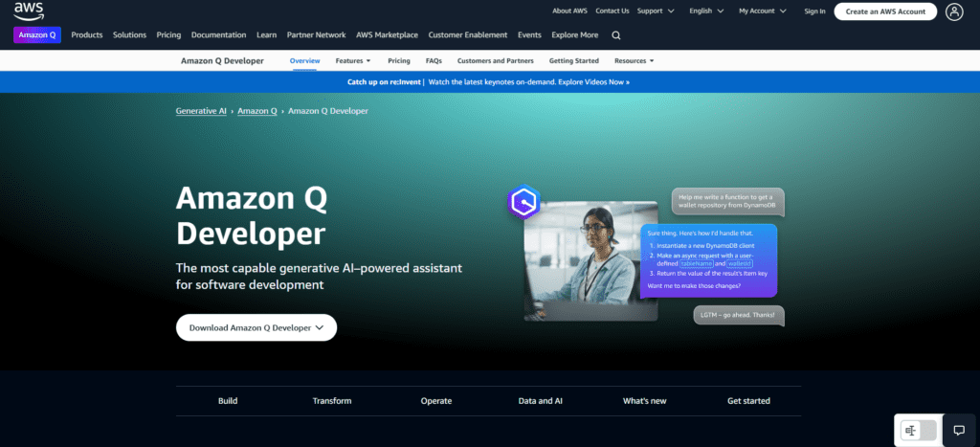Click the user profile avatar icon
The height and width of the screenshot is (447, 980).
[x=954, y=11]
